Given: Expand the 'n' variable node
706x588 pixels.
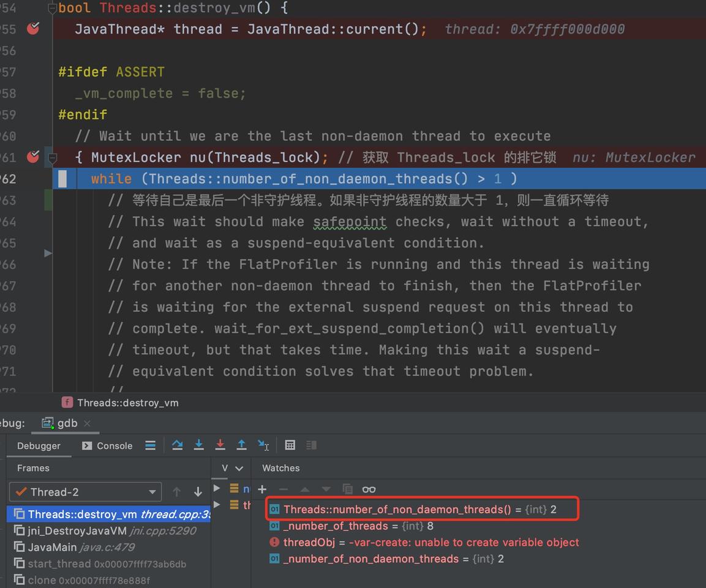Looking at the screenshot, I should pos(217,489).
